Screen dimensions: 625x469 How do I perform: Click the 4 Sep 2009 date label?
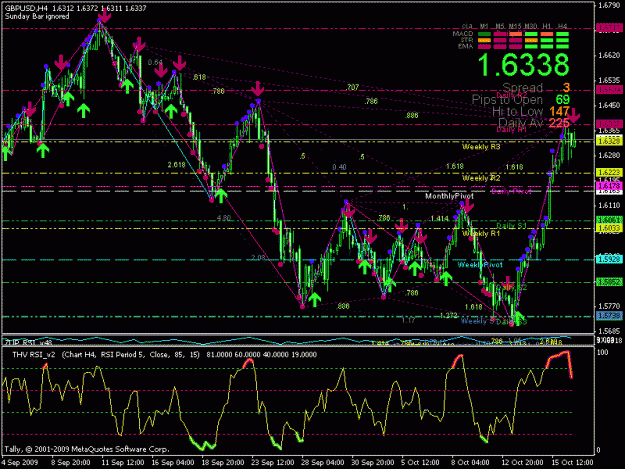20,463
